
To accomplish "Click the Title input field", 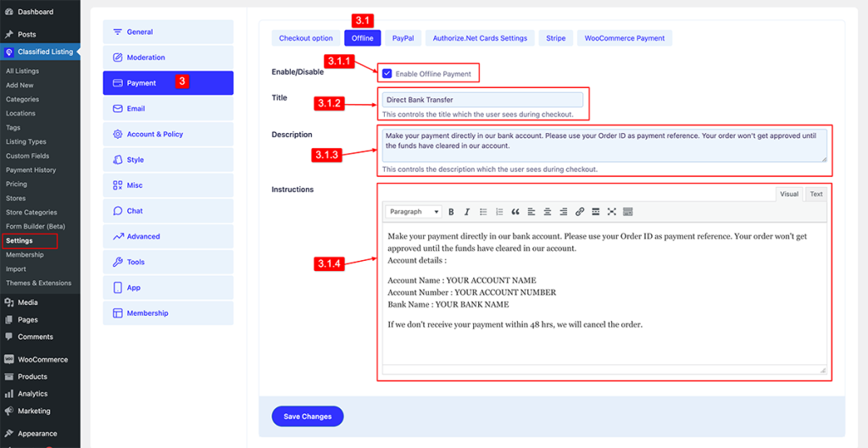I will [482, 100].
